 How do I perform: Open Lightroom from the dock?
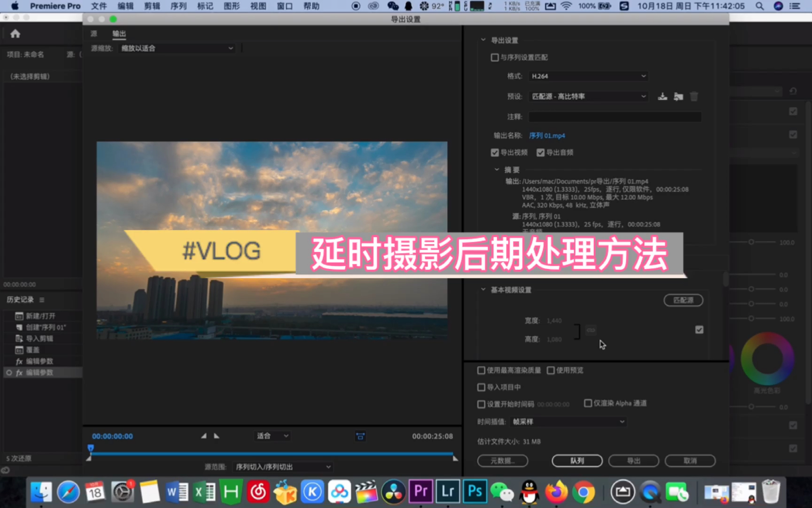coord(447,492)
